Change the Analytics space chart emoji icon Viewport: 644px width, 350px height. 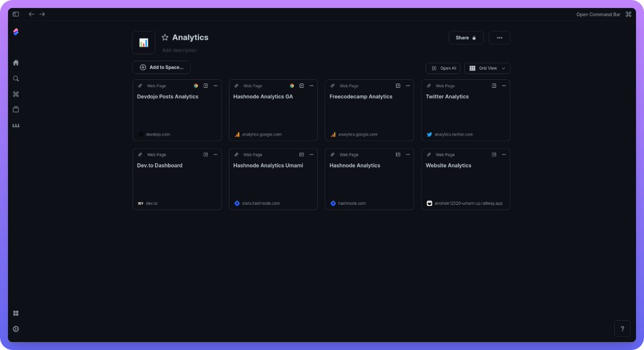coord(144,43)
